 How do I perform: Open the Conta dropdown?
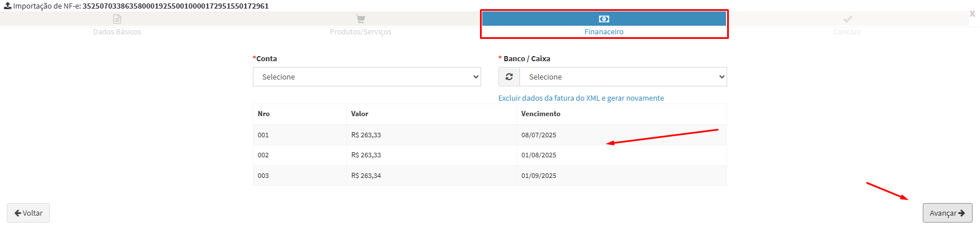pyautogui.click(x=367, y=77)
